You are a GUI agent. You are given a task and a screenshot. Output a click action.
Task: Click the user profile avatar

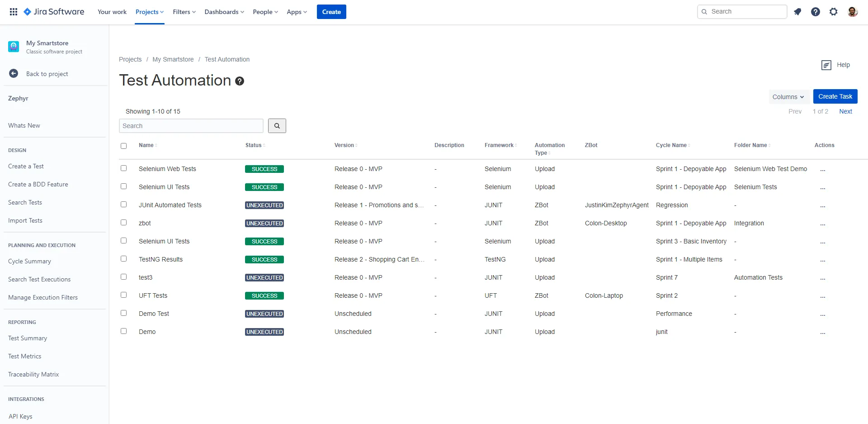(853, 12)
